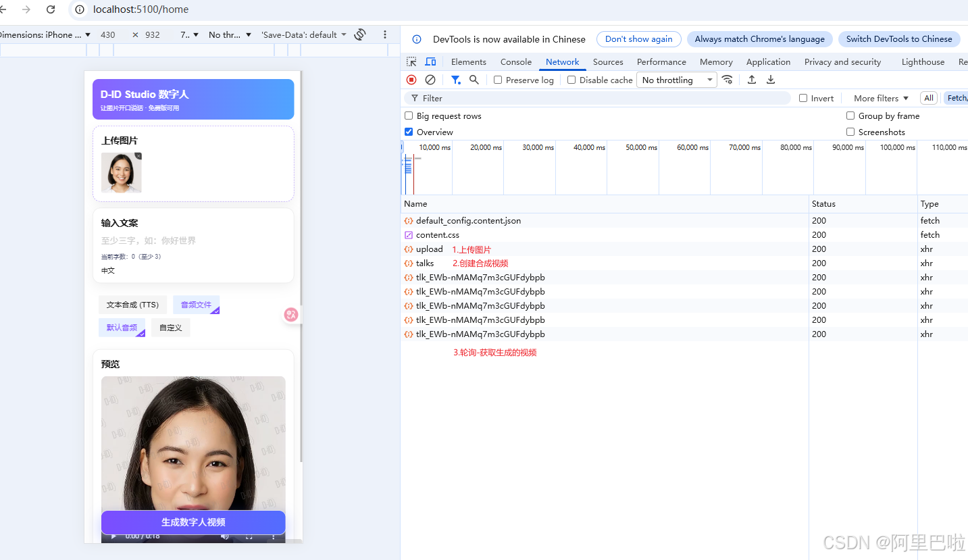Viewport: 968px width, 560px height.
Task: Click the pink translate floating icon
Action: pos(291,314)
